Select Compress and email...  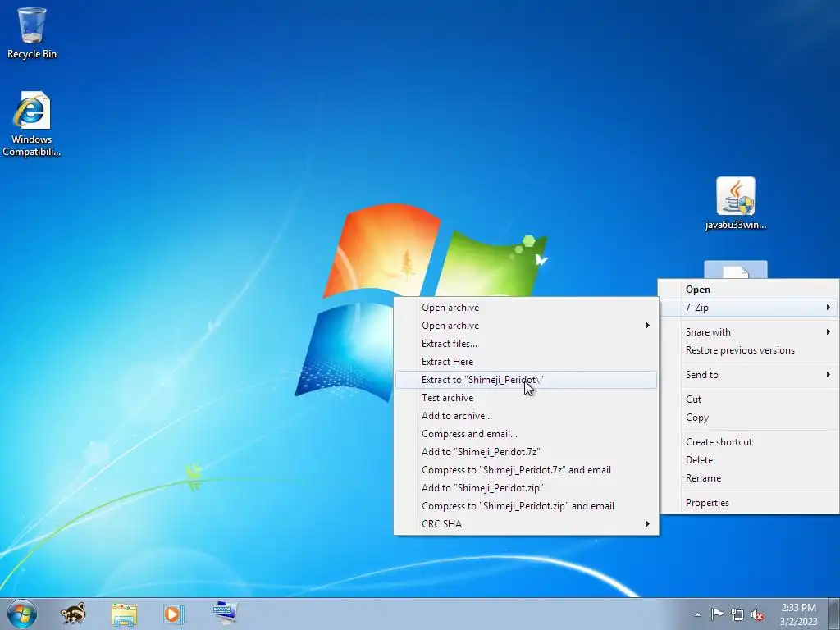[526, 434]
